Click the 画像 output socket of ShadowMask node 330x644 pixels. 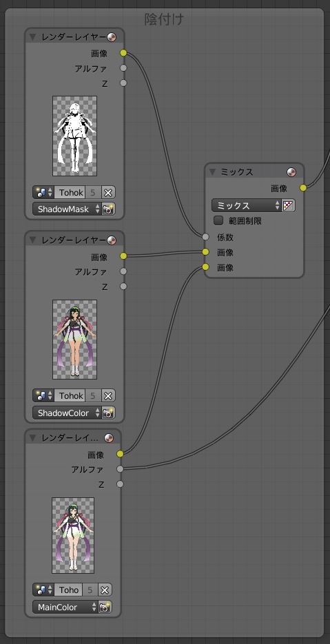tap(124, 53)
